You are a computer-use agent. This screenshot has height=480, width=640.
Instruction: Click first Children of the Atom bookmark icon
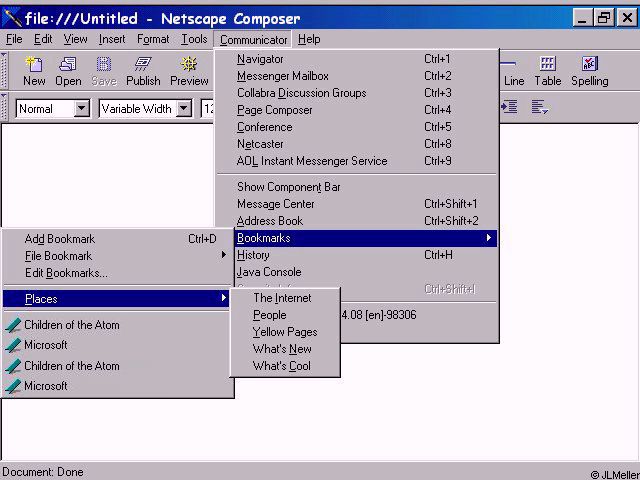[13, 325]
